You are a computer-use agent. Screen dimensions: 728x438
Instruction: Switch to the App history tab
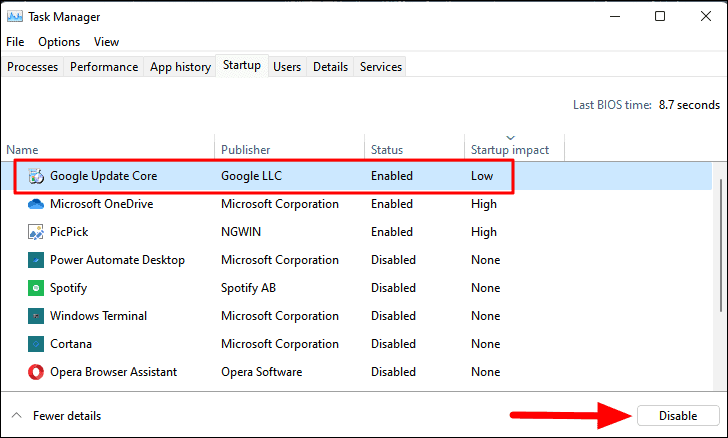pyautogui.click(x=180, y=67)
